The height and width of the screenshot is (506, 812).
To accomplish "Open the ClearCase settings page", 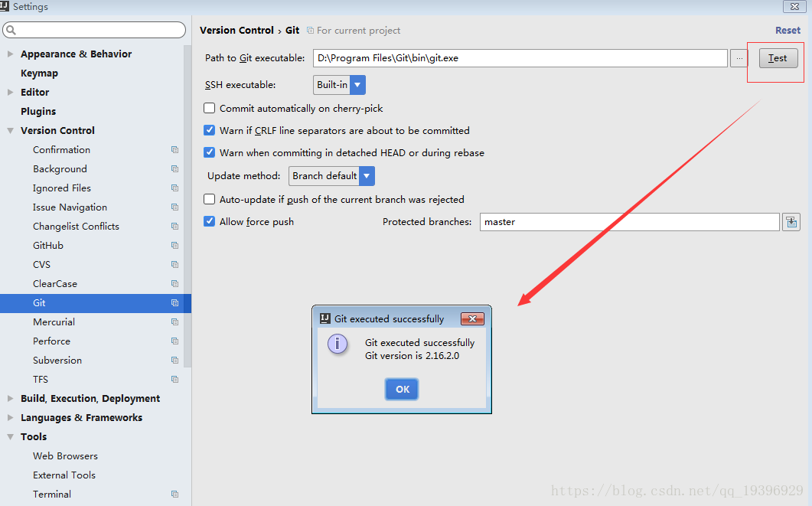I will [55, 284].
